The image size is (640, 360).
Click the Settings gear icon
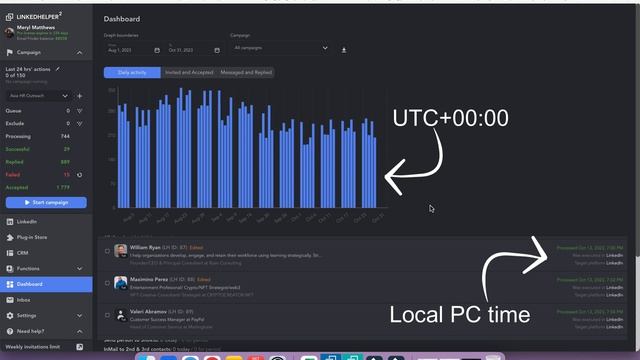10,316
